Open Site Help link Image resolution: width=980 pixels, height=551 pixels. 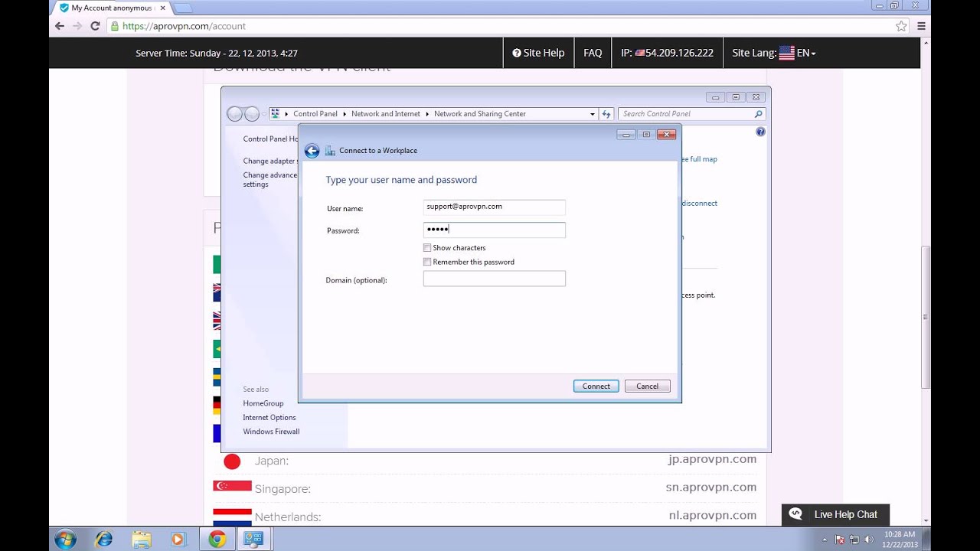(538, 53)
